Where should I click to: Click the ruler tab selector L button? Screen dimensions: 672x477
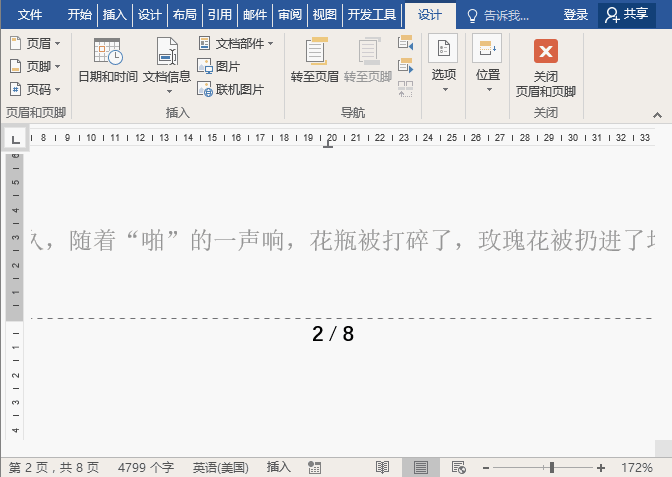click(15, 139)
